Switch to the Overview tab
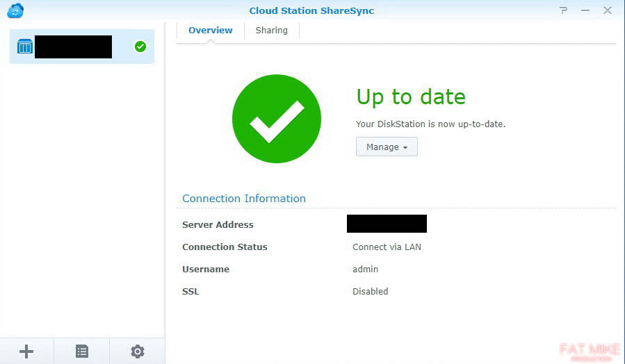This screenshot has width=625, height=364. [211, 31]
